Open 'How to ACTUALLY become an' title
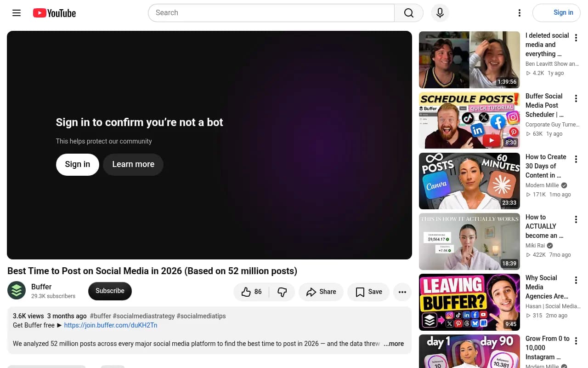 [x=544, y=226]
